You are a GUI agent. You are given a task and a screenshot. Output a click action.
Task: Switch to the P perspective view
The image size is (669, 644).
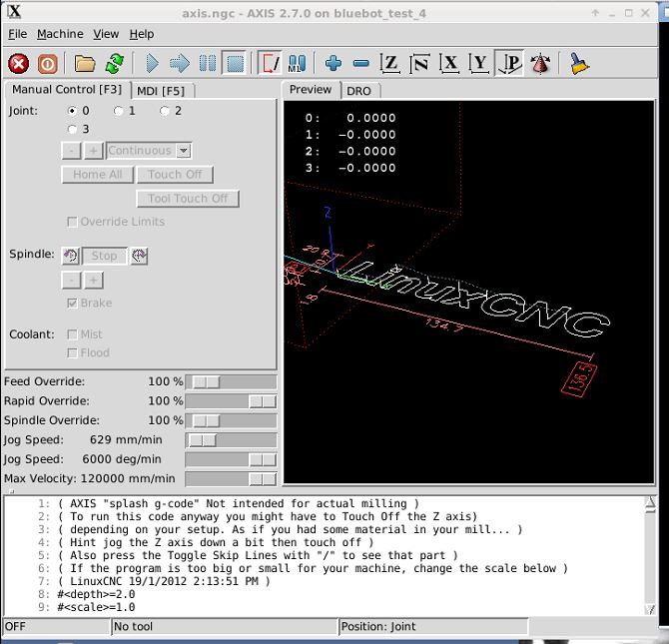[509, 64]
